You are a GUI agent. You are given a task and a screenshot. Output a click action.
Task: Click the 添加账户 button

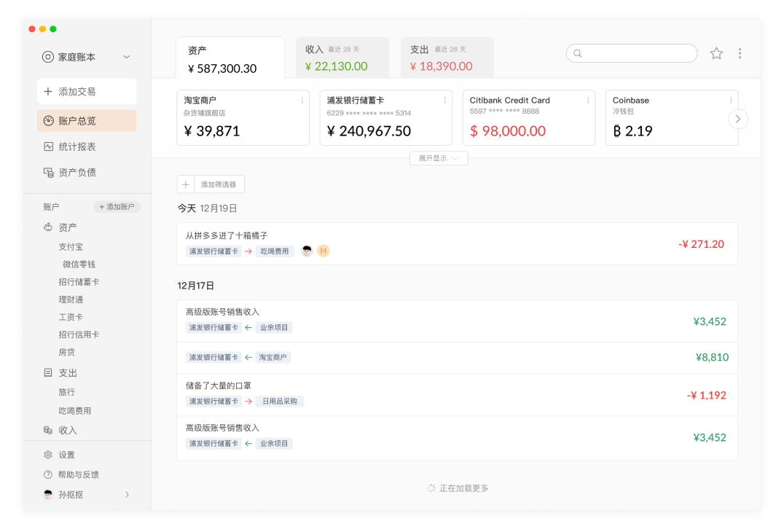coord(117,206)
